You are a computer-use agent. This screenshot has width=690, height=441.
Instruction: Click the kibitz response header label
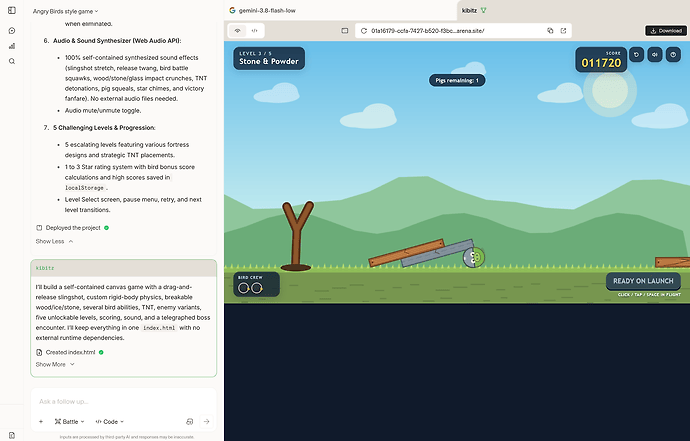click(45, 268)
